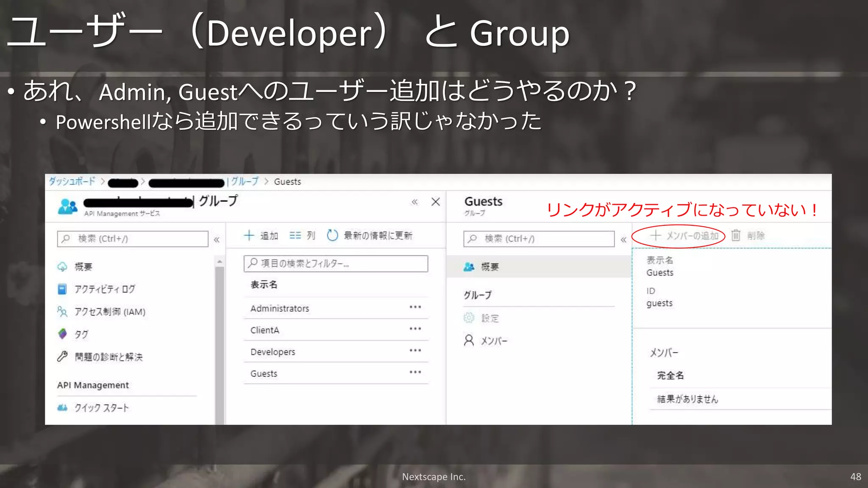Open more options for ClientA row
The width and height of the screenshot is (868, 488).
(x=415, y=328)
